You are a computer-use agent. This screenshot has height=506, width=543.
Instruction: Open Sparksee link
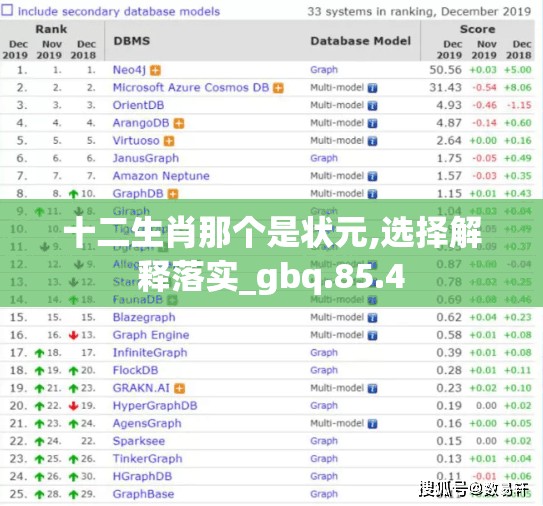[x=139, y=441]
